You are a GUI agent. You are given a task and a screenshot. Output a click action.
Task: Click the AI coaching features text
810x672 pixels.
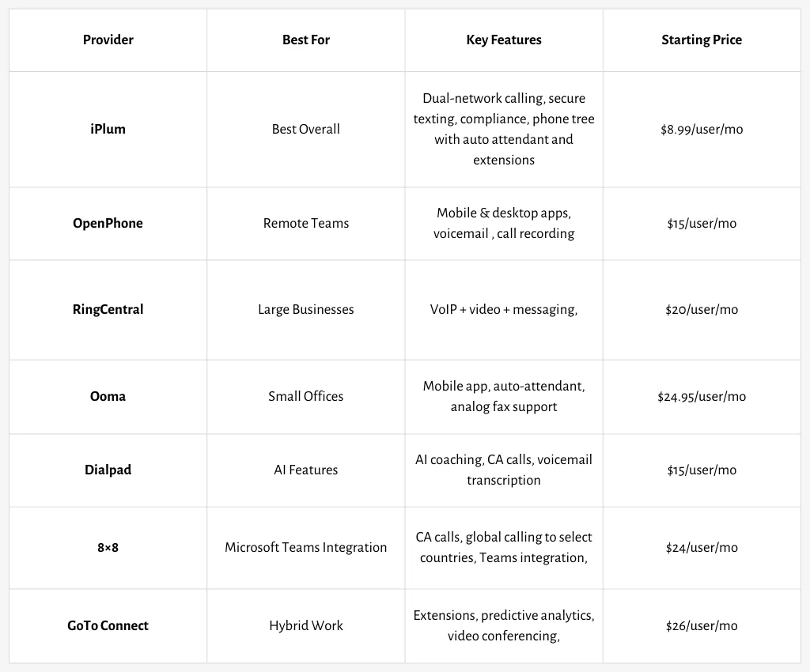tap(504, 470)
